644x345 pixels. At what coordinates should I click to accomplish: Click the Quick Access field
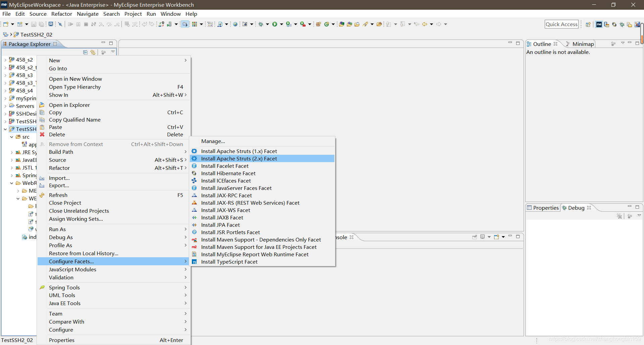pyautogui.click(x=561, y=24)
